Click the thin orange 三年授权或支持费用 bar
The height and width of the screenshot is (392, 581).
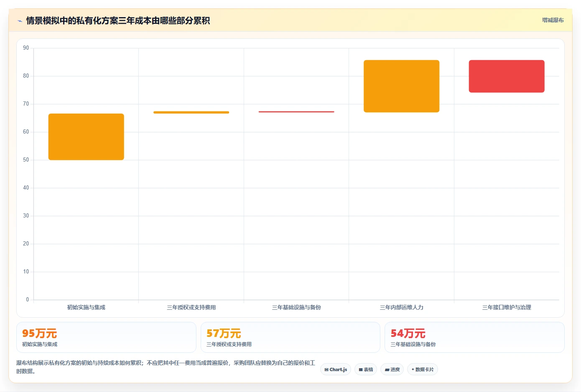(191, 112)
